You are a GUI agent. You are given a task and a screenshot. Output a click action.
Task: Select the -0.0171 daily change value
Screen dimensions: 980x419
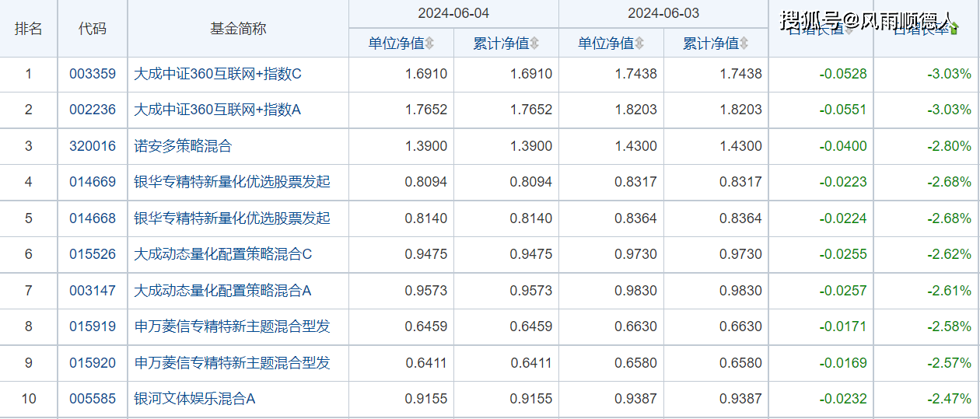pos(843,326)
